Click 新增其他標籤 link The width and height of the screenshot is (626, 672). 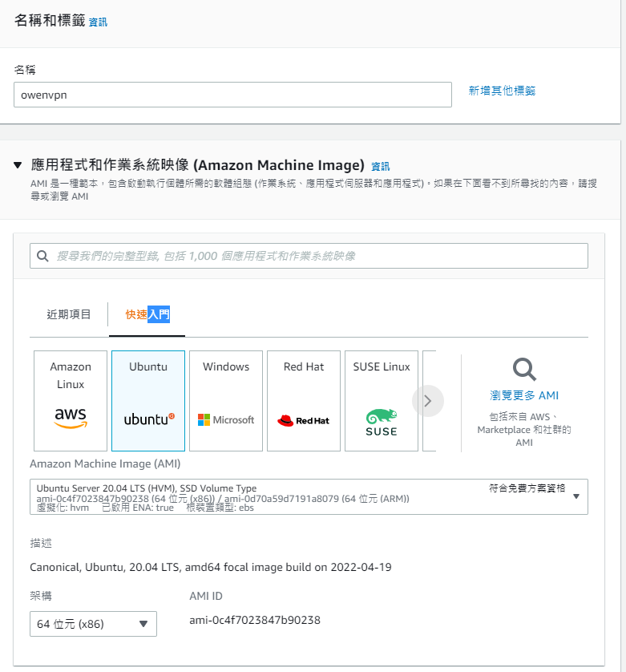502,91
